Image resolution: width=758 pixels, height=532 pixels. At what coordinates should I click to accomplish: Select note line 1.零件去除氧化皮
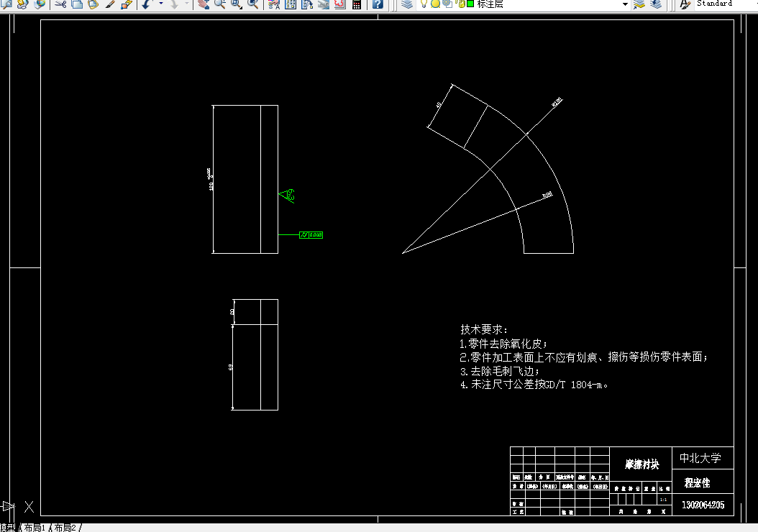503,344
